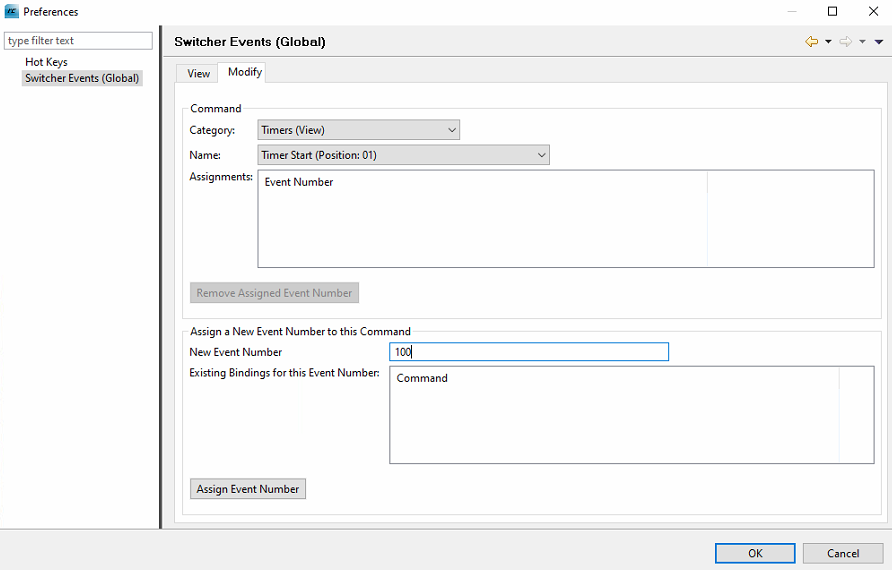The height and width of the screenshot is (570, 892).
Task: Click the Command column header in bindings
Action: click(422, 378)
